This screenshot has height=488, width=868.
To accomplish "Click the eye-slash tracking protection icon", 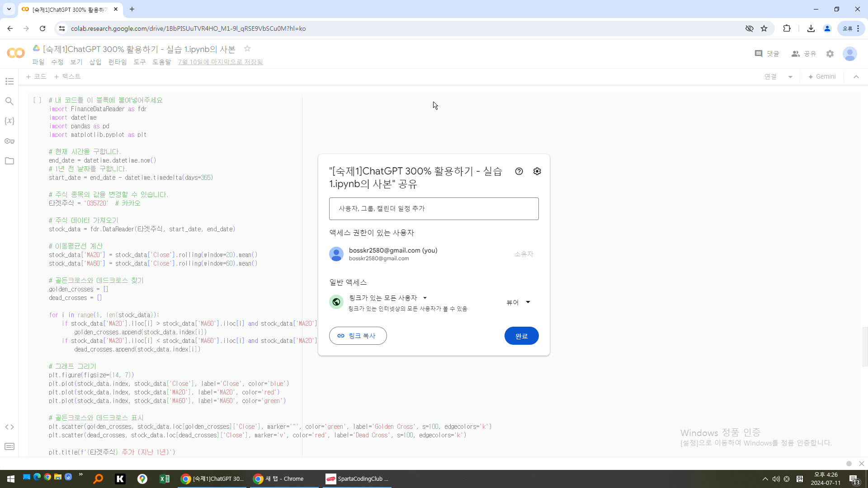I will 750,28.
